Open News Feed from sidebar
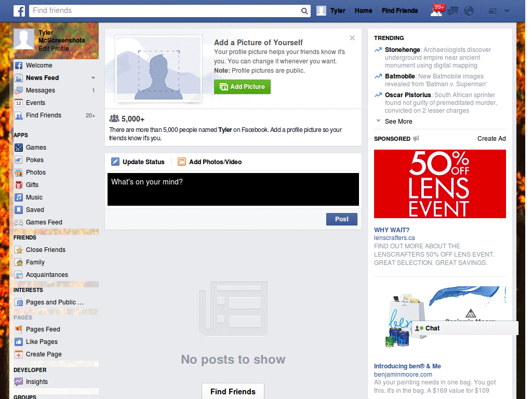The width and height of the screenshot is (532, 399). pos(43,78)
